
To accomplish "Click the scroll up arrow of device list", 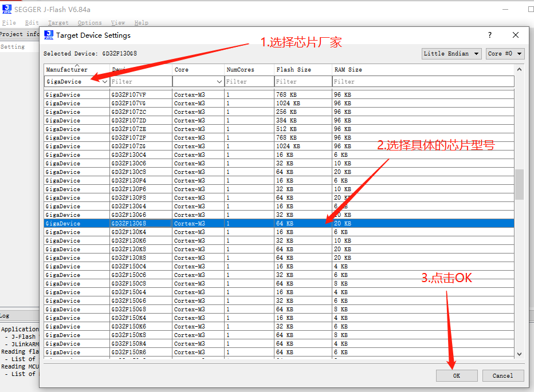I will [519, 69].
